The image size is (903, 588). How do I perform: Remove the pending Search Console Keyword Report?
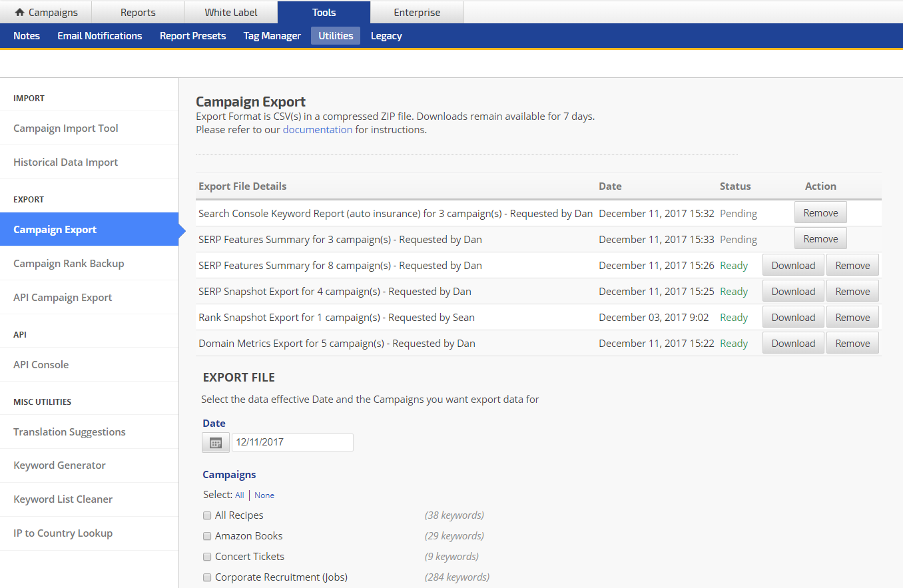pos(820,213)
